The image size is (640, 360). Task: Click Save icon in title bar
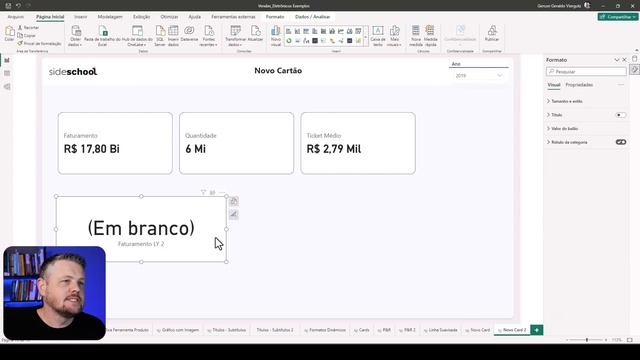8,6
